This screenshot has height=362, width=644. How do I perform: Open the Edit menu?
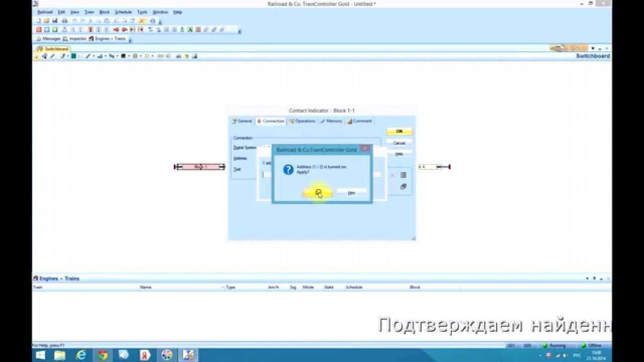click(61, 12)
